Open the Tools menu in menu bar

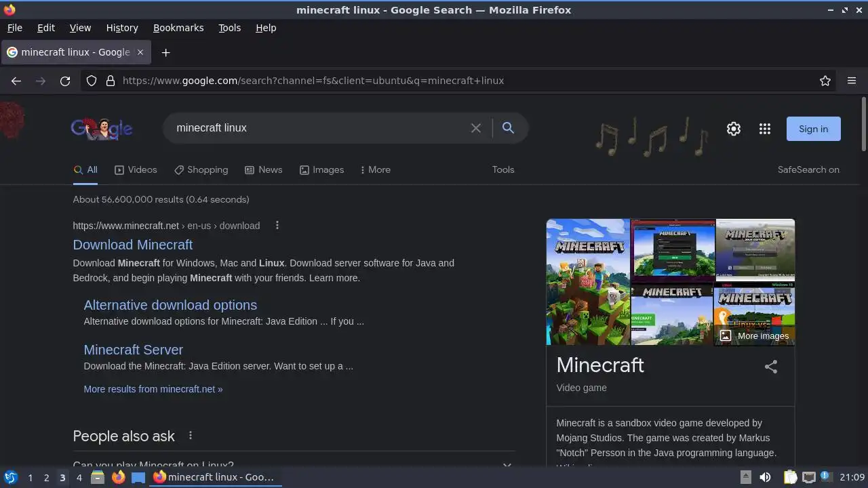coord(229,28)
